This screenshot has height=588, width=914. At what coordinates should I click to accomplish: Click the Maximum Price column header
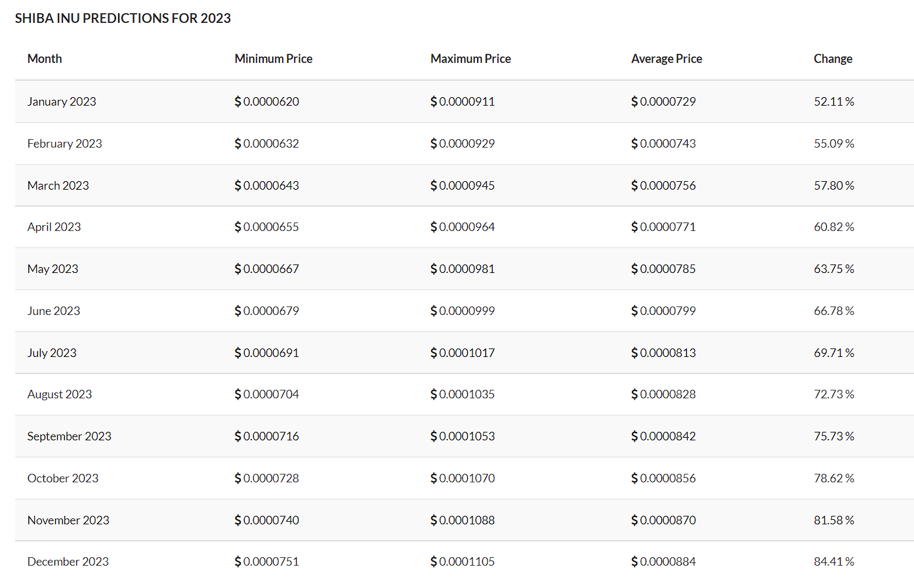(470, 58)
